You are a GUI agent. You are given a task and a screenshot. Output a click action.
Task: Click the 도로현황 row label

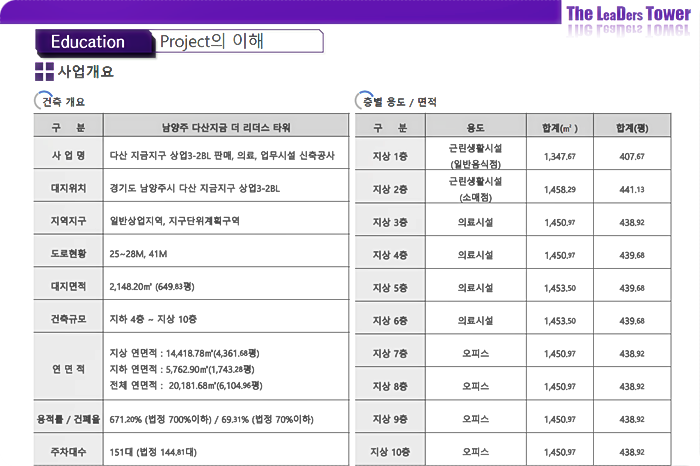point(68,253)
